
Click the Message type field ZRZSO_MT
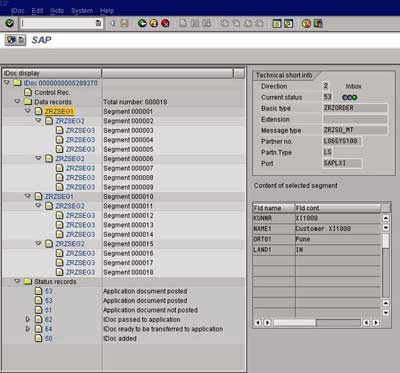tap(355, 130)
